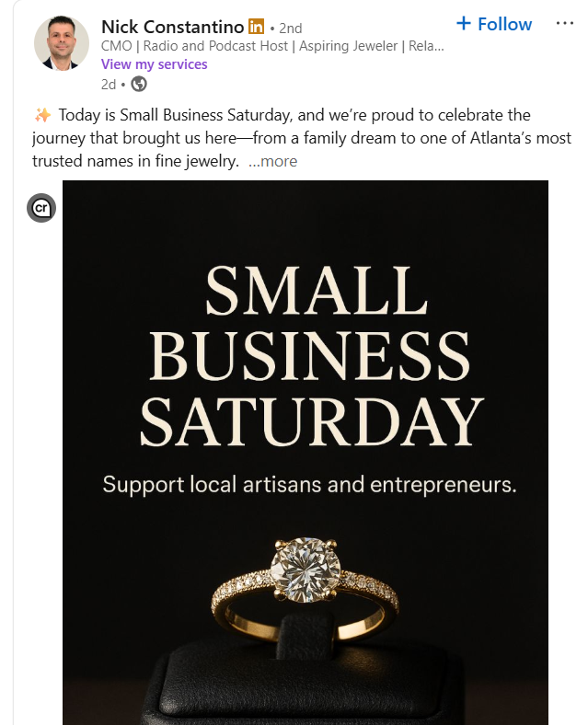Expand the post text with "…more"

pos(273,161)
